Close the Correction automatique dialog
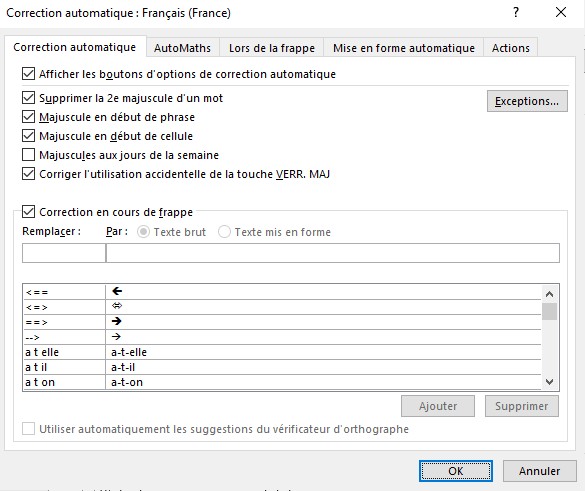 (561, 12)
